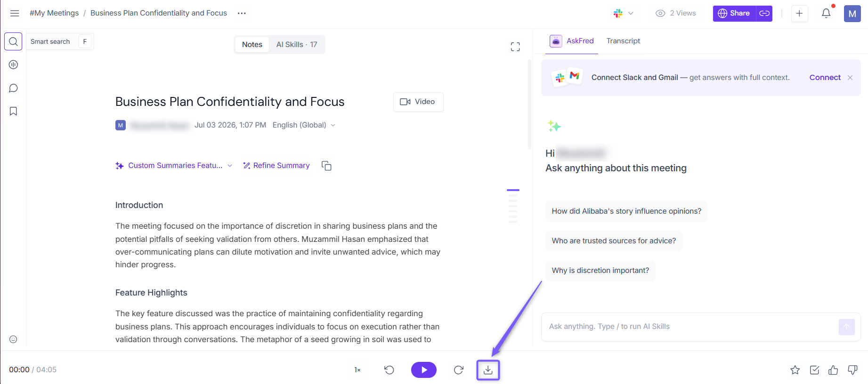Open the hamburger navigation menu
Image resolution: width=868 pixels, height=384 pixels.
click(15, 13)
